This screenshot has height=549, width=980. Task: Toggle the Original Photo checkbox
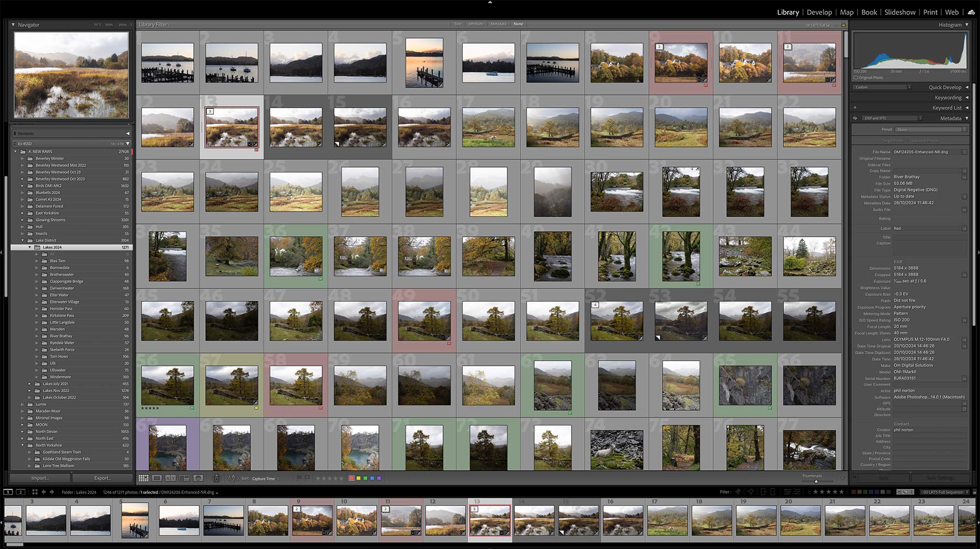[x=856, y=78]
